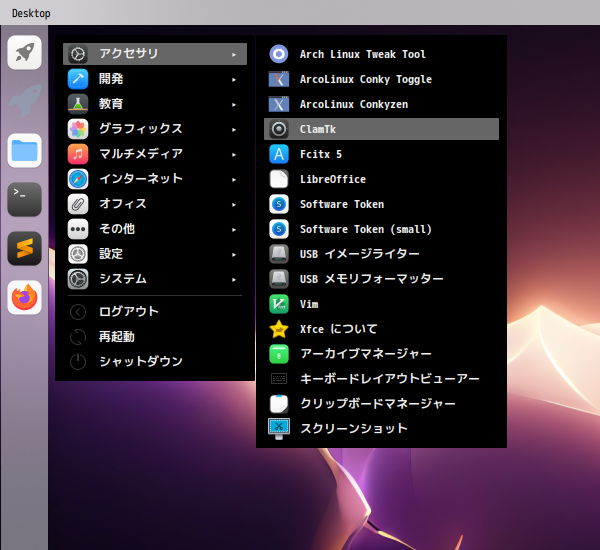Click the クリップボードマネージャー icon
Image resolution: width=600 pixels, height=550 pixels.
click(279, 404)
